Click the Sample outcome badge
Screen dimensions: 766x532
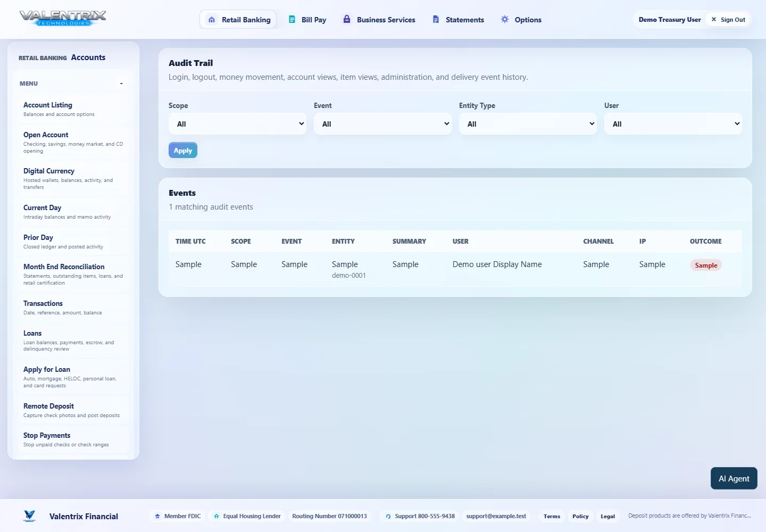pyautogui.click(x=706, y=265)
